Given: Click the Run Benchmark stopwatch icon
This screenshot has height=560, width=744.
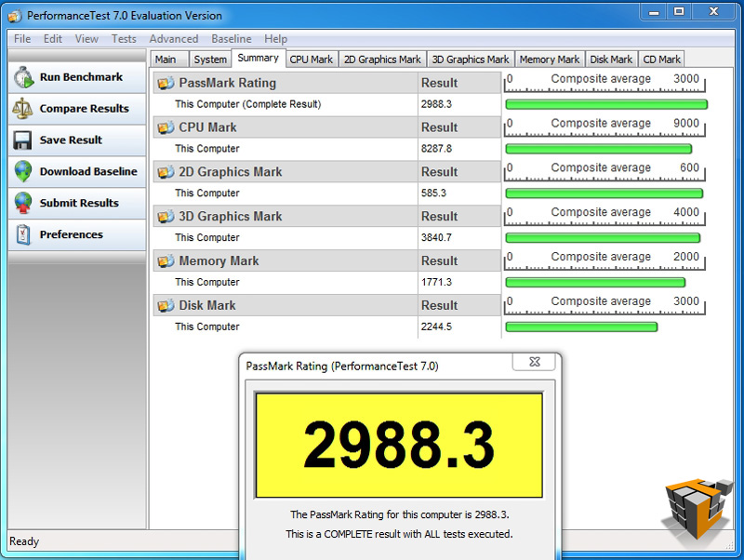Looking at the screenshot, I should pyautogui.click(x=24, y=77).
